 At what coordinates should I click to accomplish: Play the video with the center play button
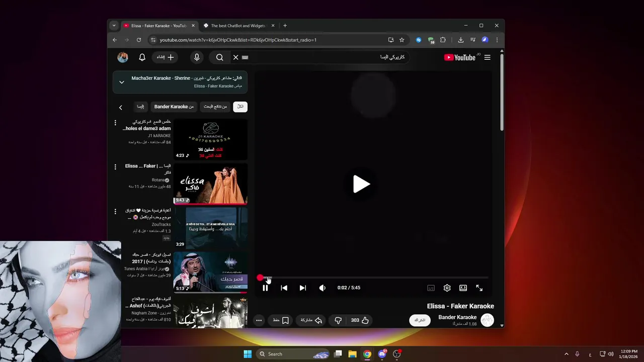[x=361, y=184]
